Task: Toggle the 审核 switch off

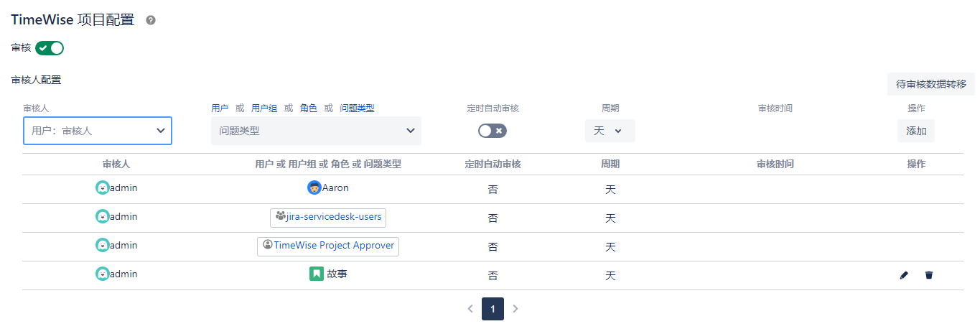Action: point(50,48)
